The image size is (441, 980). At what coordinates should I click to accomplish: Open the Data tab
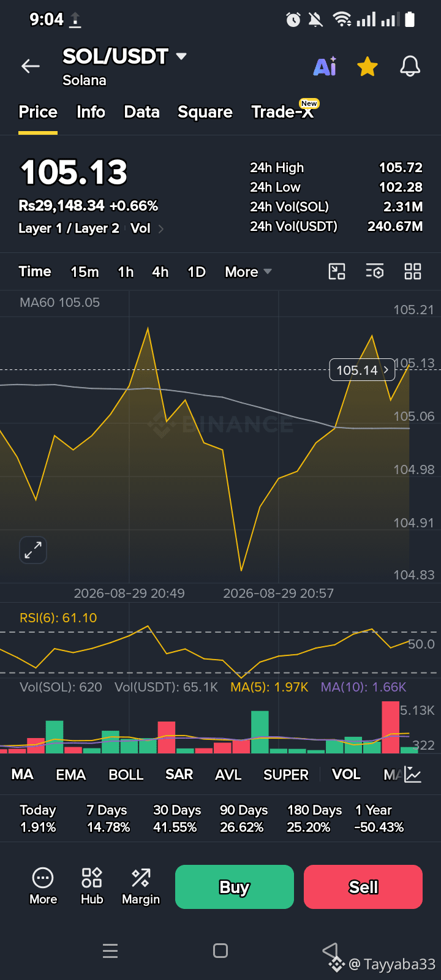(x=141, y=112)
